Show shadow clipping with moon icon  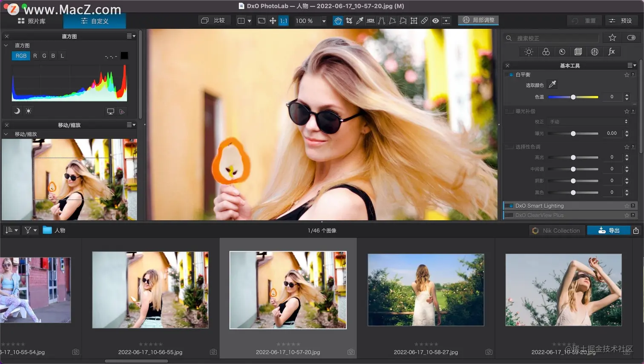17,111
